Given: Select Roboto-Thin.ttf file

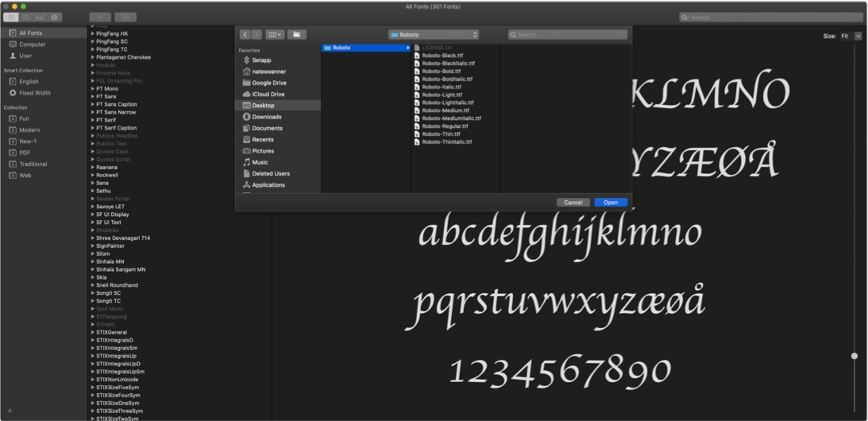Looking at the screenshot, I should [x=442, y=134].
